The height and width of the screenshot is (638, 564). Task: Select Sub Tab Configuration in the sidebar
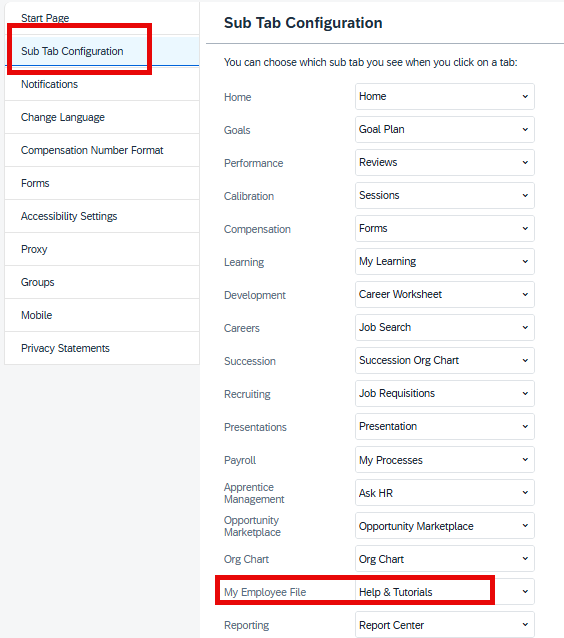(x=102, y=51)
